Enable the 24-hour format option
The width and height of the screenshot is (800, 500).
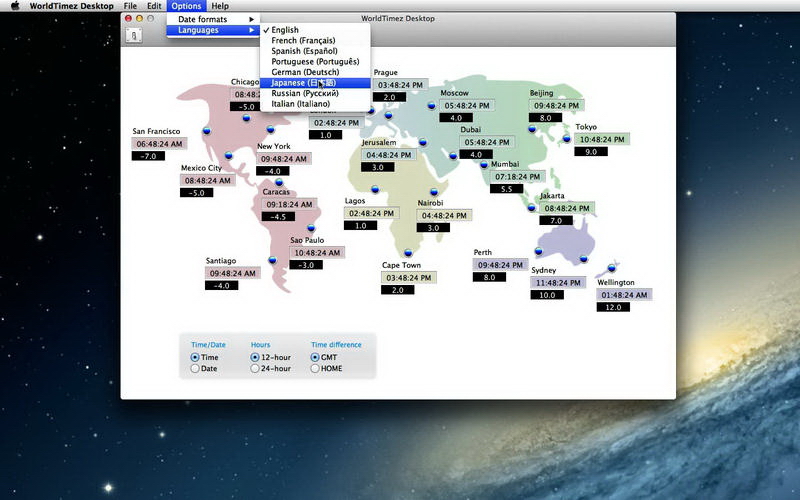click(x=255, y=369)
